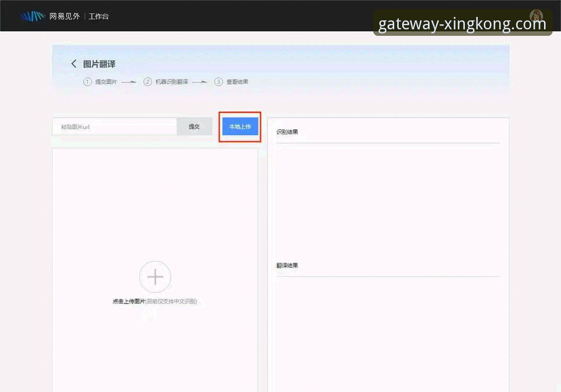Click the NetEase Sight wave logo icon
The image size is (561, 392).
click(33, 16)
